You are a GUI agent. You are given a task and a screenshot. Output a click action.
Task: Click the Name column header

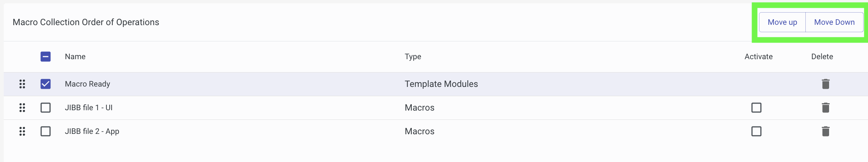[x=75, y=57]
